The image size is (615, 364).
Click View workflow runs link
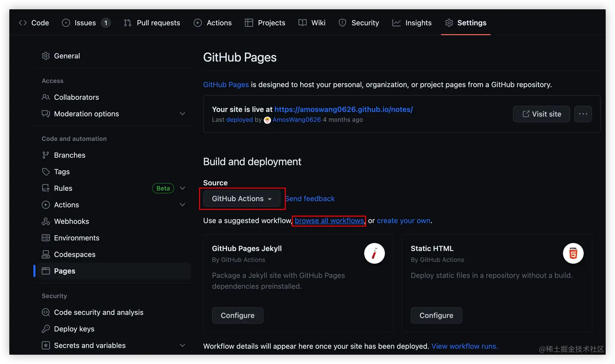(x=465, y=346)
